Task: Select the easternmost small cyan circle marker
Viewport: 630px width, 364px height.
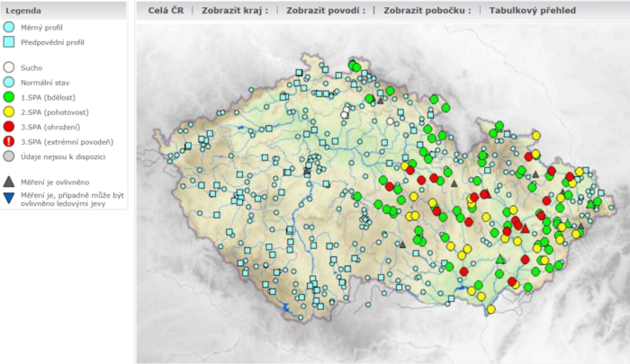Action: pos(611,208)
